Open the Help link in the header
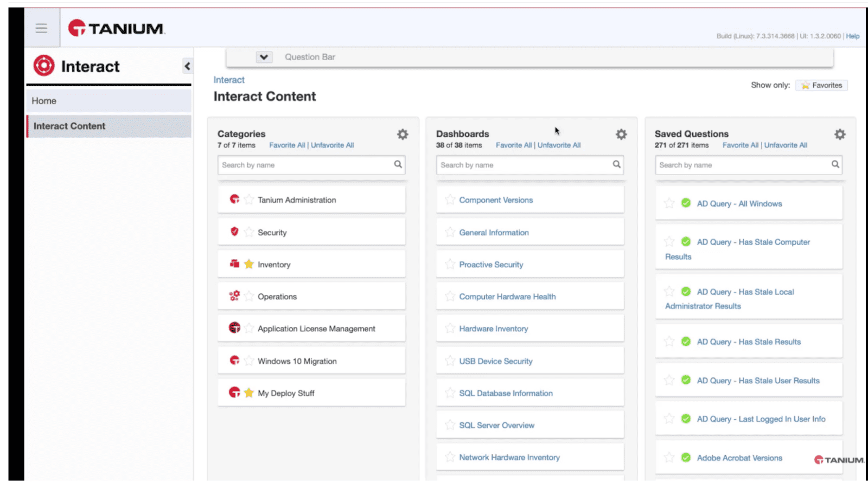Screen dimensions: 868x488 pyautogui.click(x=853, y=36)
